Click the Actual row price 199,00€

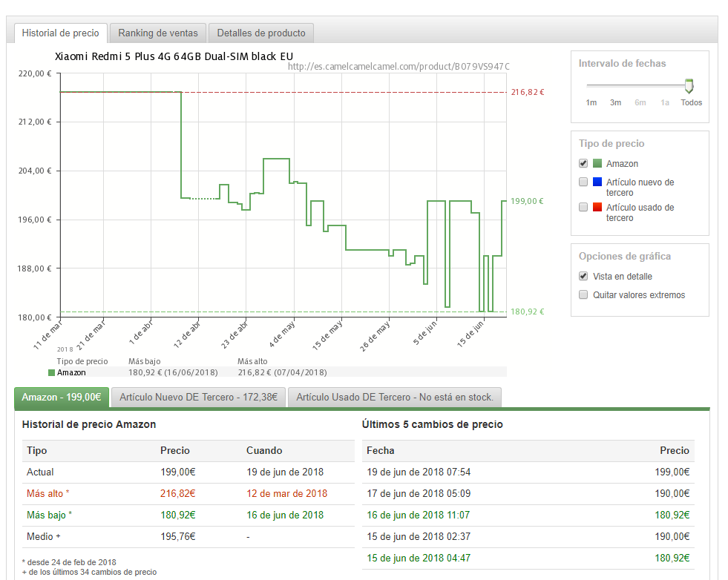tap(178, 472)
